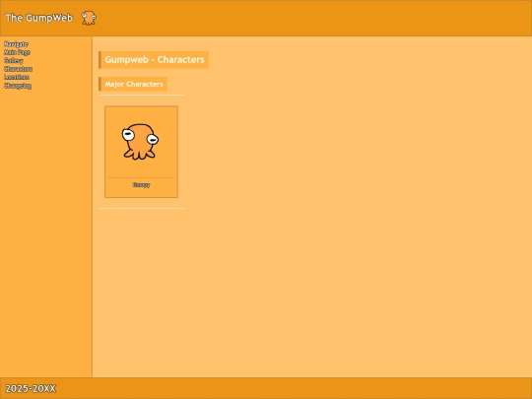Open the Main Page link in the sidebar

point(17,52)
